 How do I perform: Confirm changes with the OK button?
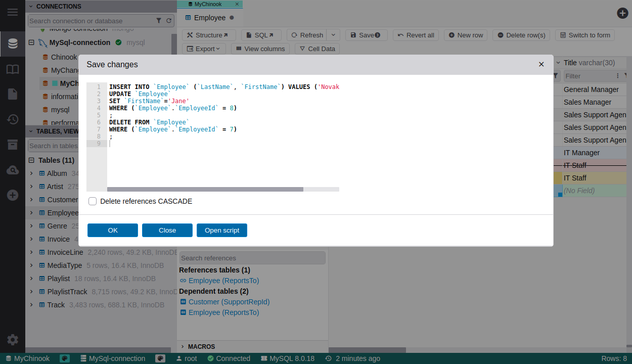[113, 230]
